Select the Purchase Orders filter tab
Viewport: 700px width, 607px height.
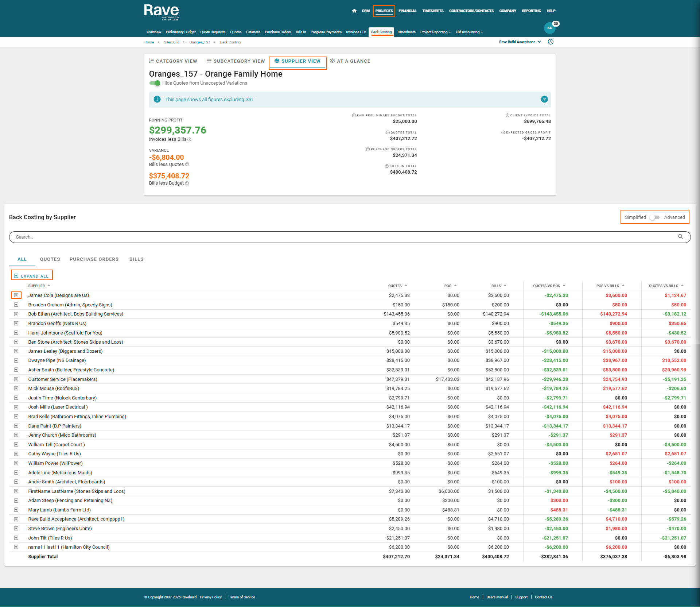94,259
